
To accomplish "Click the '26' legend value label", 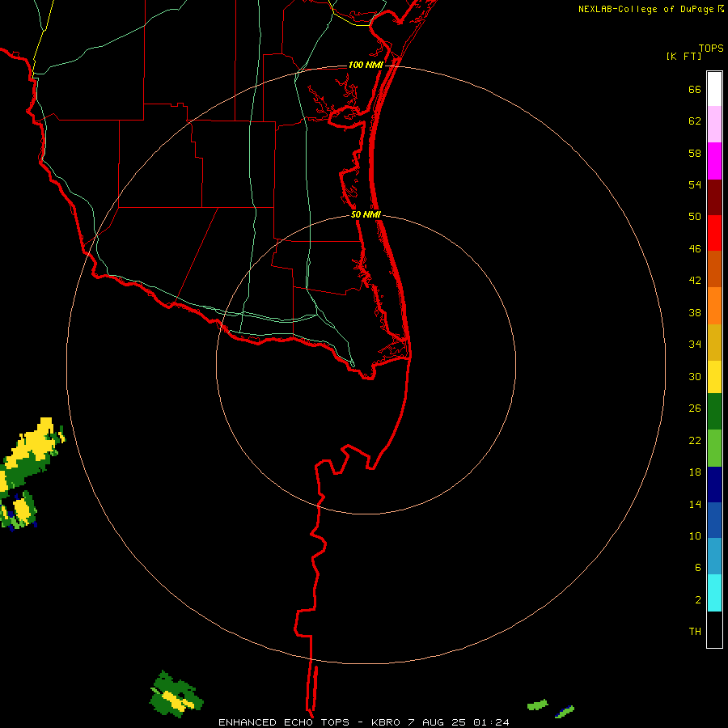I will tap(695, 408).
